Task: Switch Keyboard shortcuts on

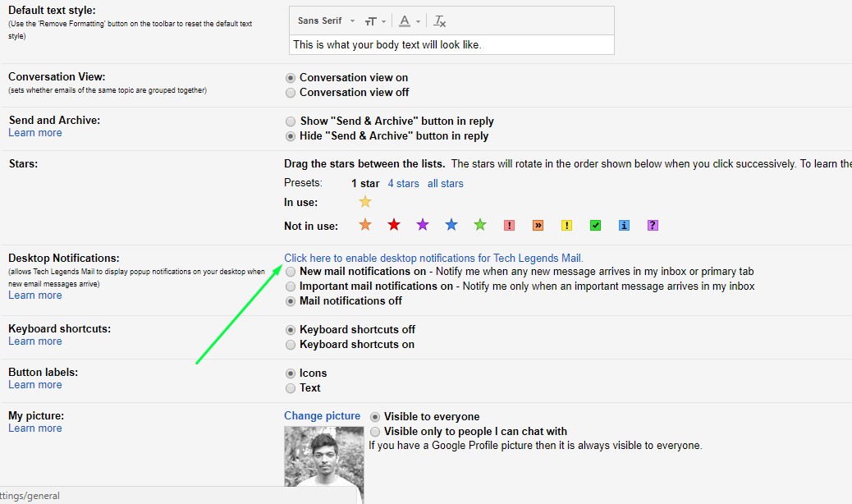Action: pos(290,345)
